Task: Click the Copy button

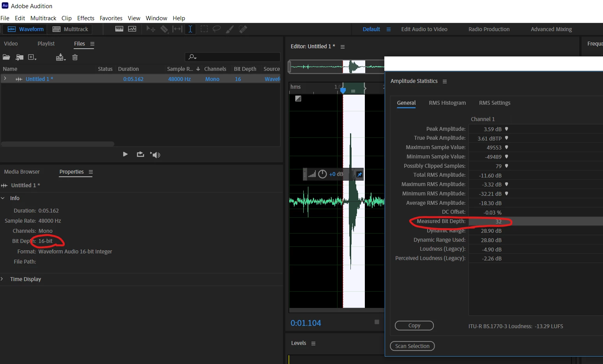Action: (x=414, y=325)
